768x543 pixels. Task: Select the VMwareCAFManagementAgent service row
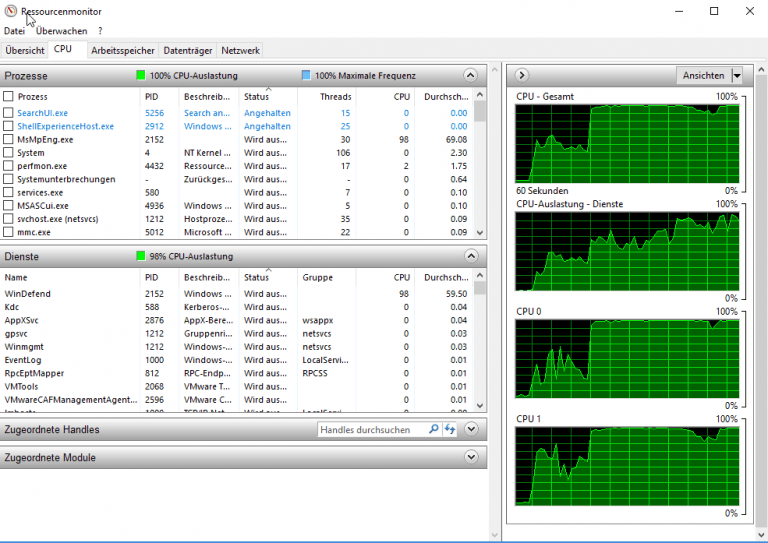pyautogui.click(x=237, y=400)
